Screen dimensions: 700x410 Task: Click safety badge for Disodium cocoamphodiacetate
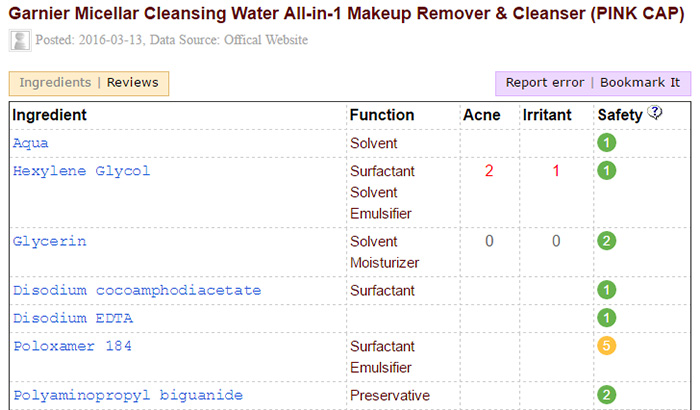(607, 290)
